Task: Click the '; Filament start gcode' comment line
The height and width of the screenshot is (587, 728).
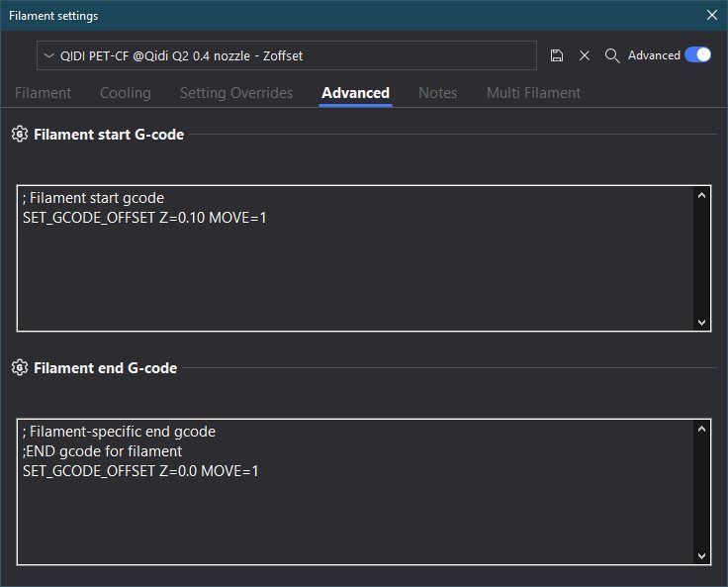Action: pos(93,198)
